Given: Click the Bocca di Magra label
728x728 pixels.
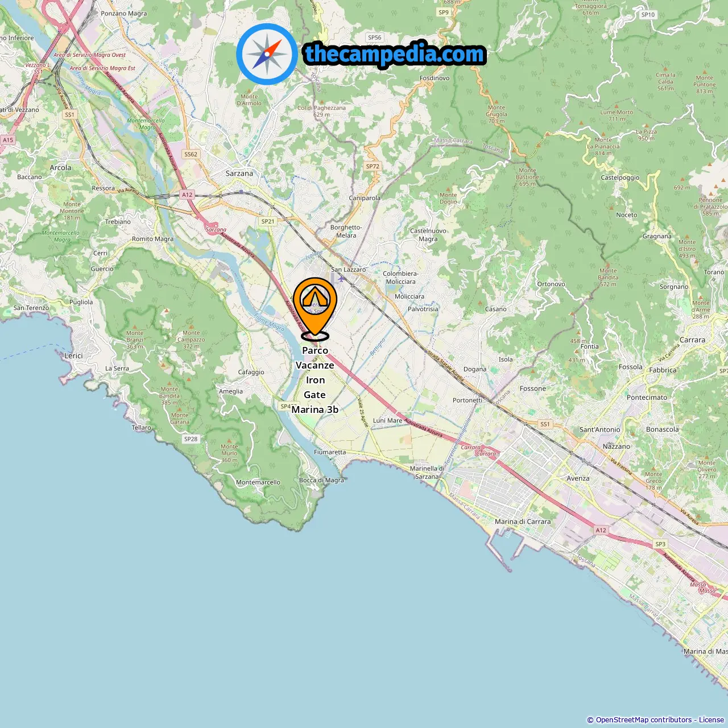Looking at the screenshot, I should 322,480.
